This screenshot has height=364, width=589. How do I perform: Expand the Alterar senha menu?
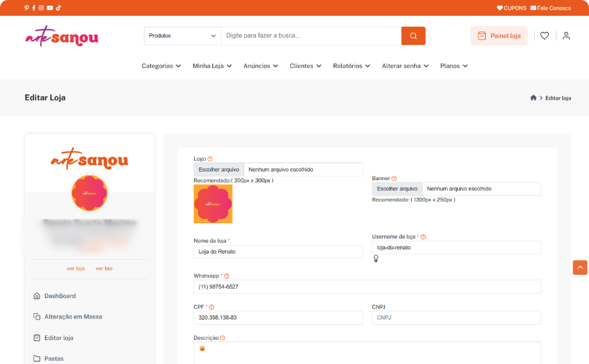[x=405, y=66]
